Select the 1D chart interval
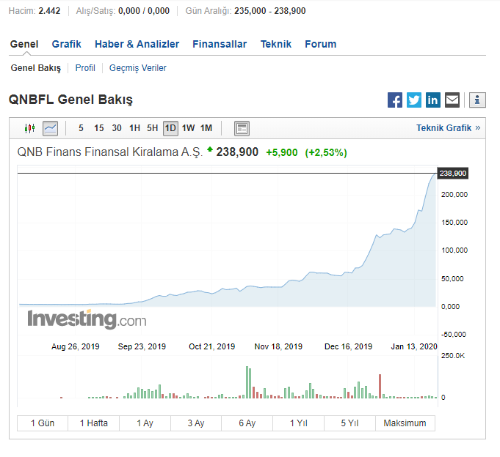The image size is (500, 457). click(171, 128)
